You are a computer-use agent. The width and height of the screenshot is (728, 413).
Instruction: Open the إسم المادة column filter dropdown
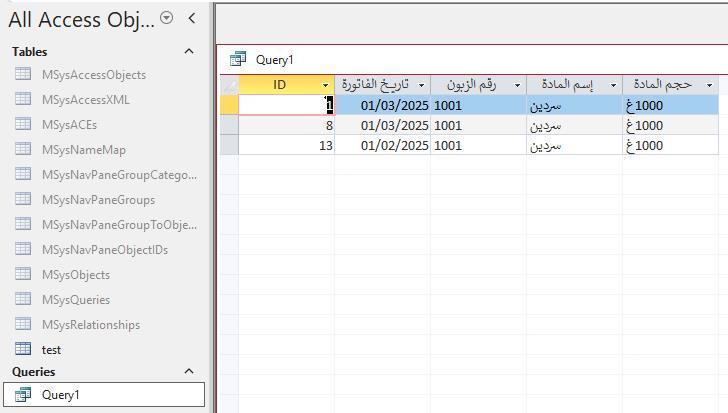(x=613, y=85)
